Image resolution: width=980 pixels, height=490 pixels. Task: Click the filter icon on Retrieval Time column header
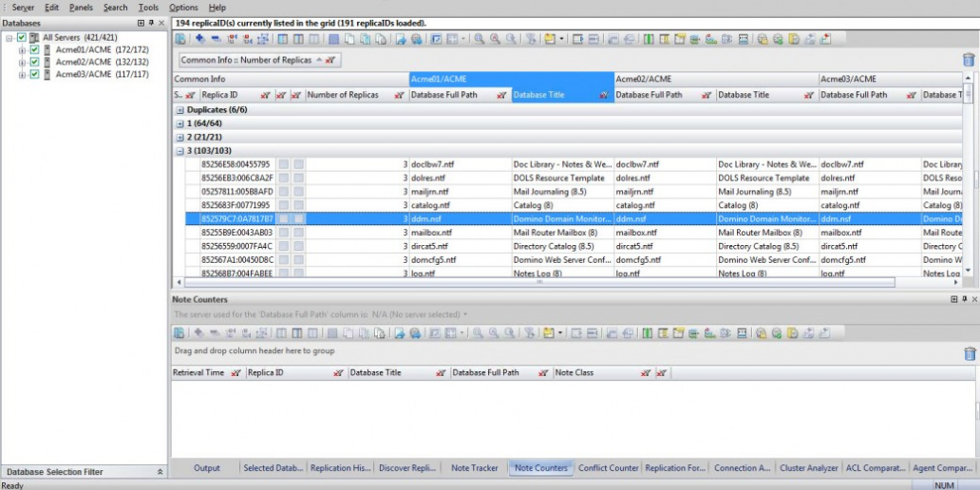pyautogui.click(x=236, y=373)
